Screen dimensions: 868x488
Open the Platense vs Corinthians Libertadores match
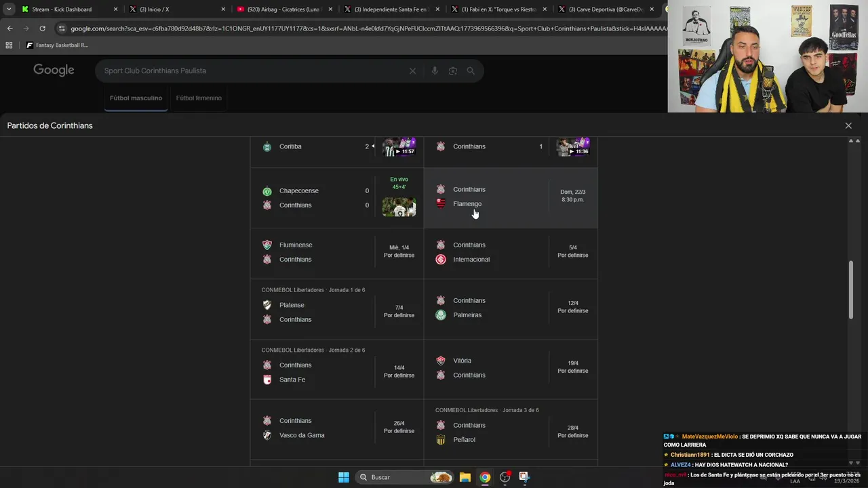337,309
